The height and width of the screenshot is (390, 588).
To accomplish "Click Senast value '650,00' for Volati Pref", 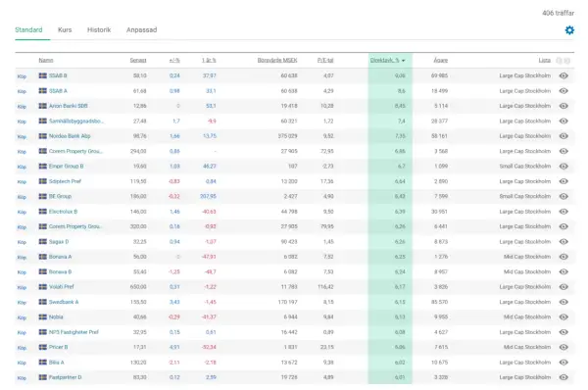I will point(138,287).
